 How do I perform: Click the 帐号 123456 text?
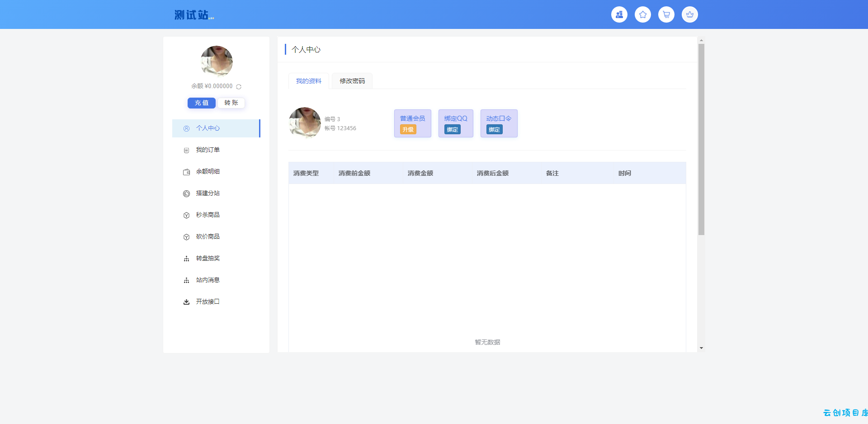click(340, 128)
